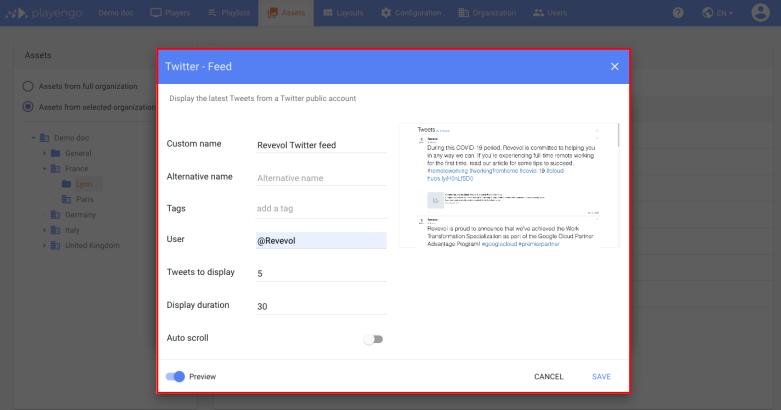Screen dimensions: 781x410
Task: Click the CANCEL button
Action: (x=548, y=377)
